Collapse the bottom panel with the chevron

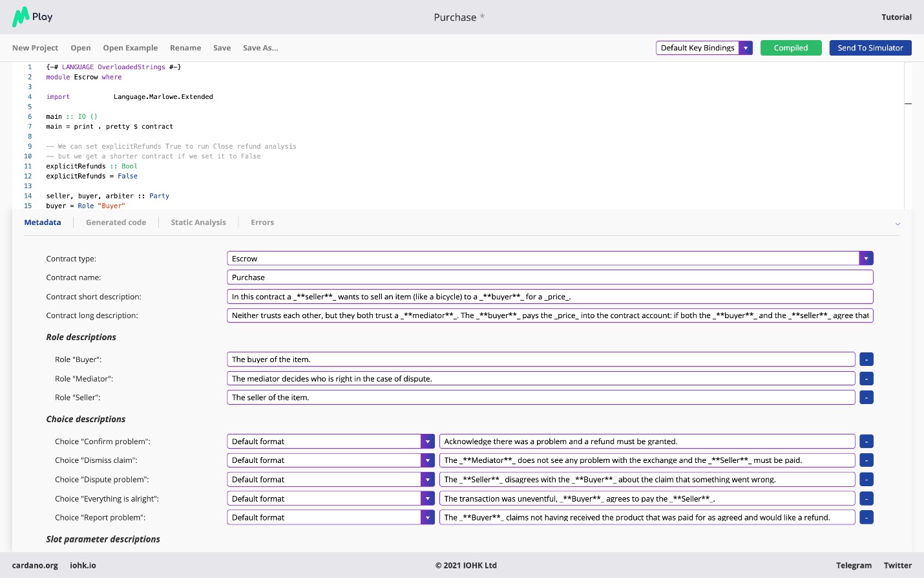(x=898, y=224)
